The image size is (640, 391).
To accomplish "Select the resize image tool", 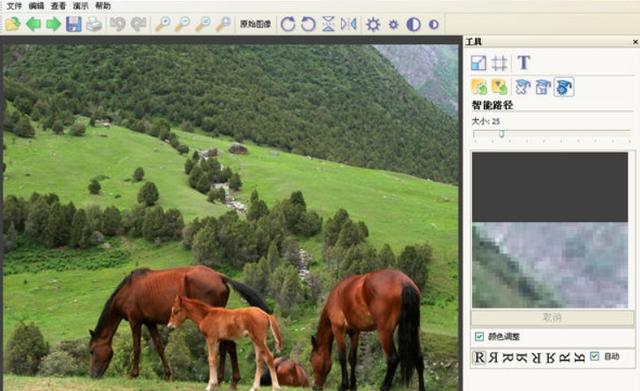I will click(478, 63).
